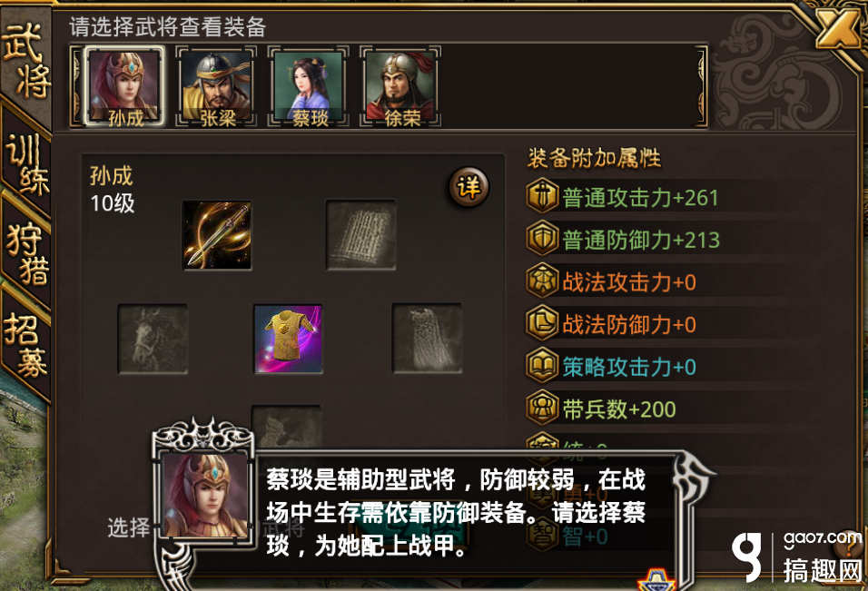The image size is (868, 591).
Task: Open the empty book equipment slot
Action: 361,235
